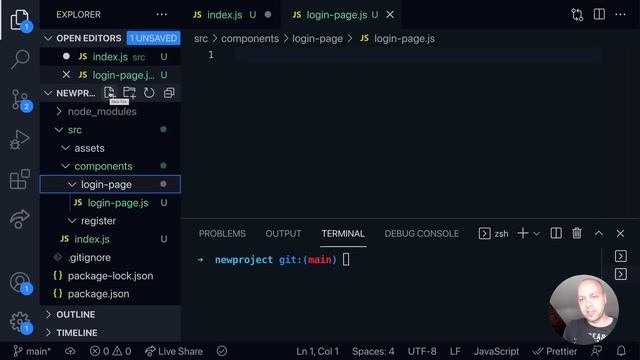Click Live Share in status bar
640x360 pixels.
pyautogui.click(x=174, y=351)
